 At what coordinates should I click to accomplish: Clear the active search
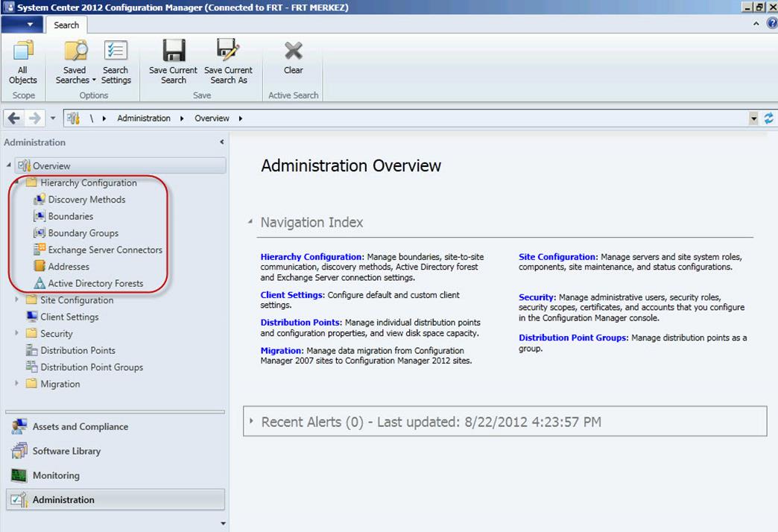293,58
